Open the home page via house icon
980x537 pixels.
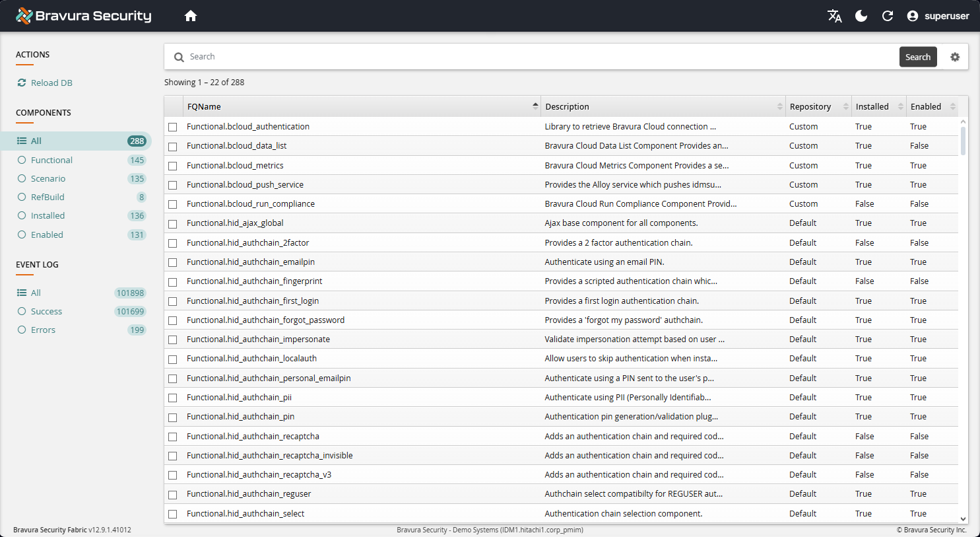coord(191,15)
